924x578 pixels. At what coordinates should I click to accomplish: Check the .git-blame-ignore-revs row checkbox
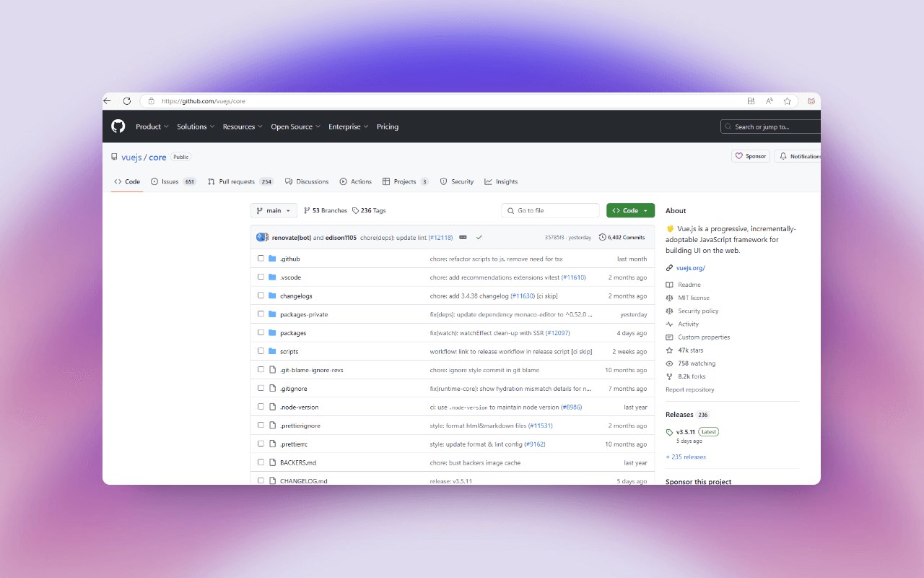(x=261, y=370)
